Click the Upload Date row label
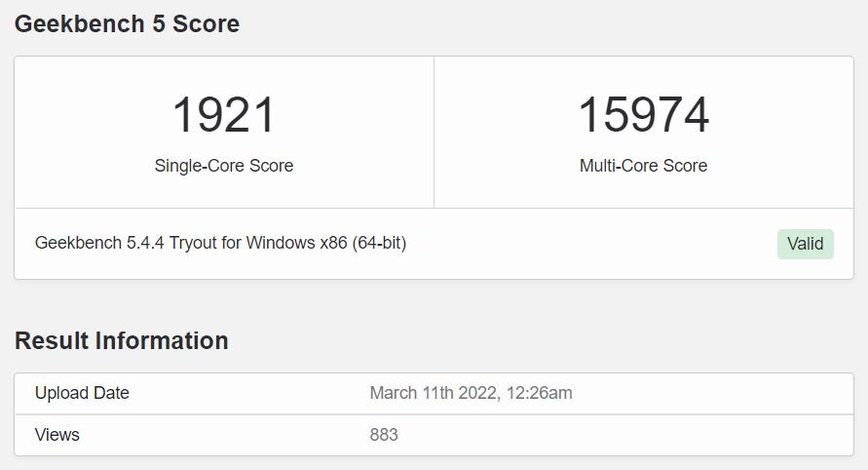The image size is (868, 470). [x=82, y=393]
